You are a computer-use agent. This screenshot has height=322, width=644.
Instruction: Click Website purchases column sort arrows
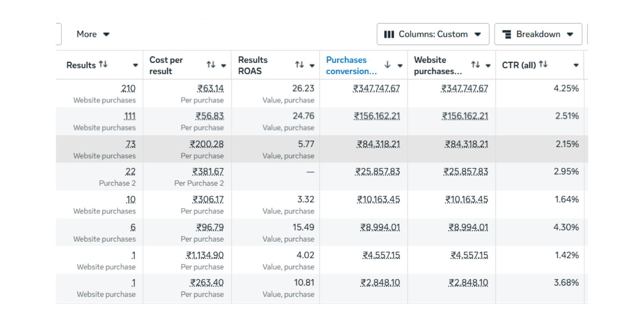pyautogui.click(x=475, y=65)
